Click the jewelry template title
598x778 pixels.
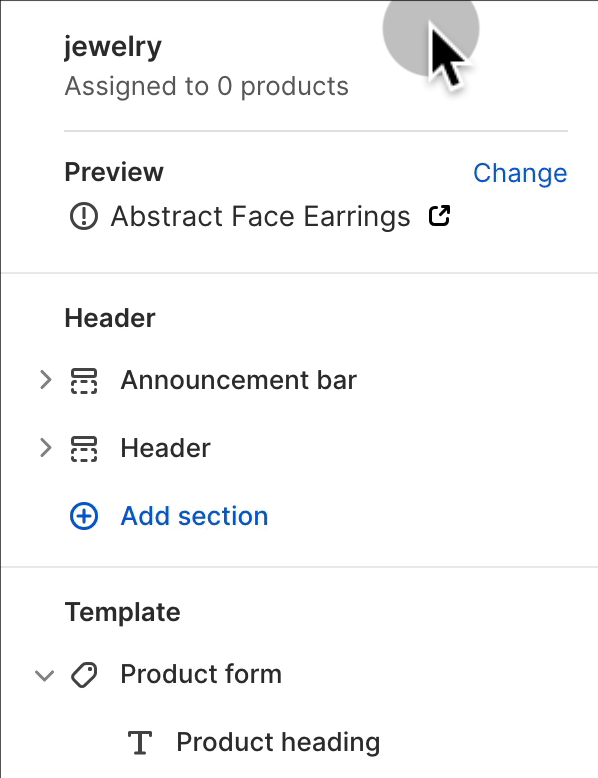pyautogui.click(x=113, y=48)
